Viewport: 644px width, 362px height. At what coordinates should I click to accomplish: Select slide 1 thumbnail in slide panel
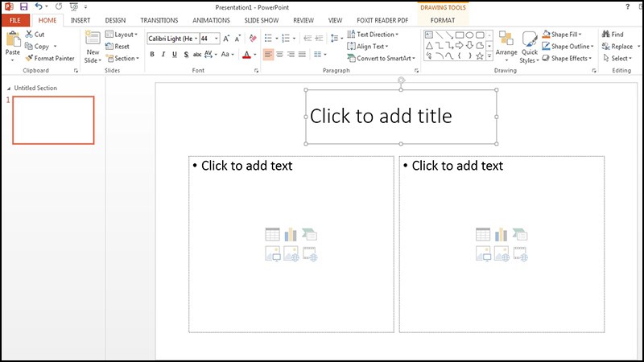[x=53, y=120]
